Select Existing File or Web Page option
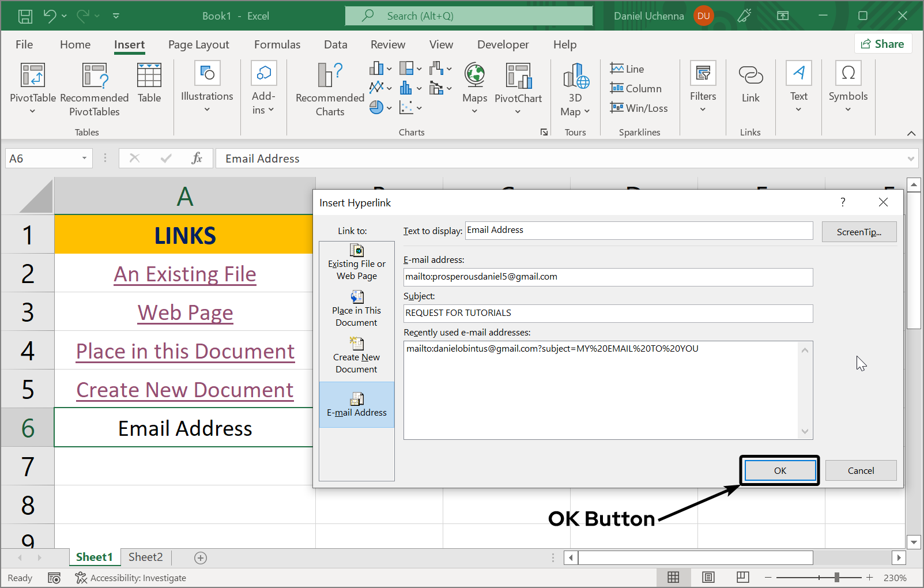Image resolution: width=924 pixels, height=588 pixels. click(356, 262)
